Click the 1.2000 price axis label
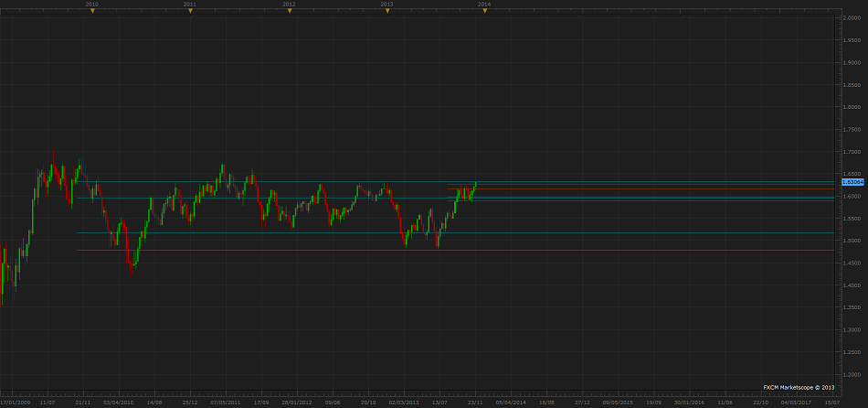This screenshot has height=408, width=868. coord(851,374)
